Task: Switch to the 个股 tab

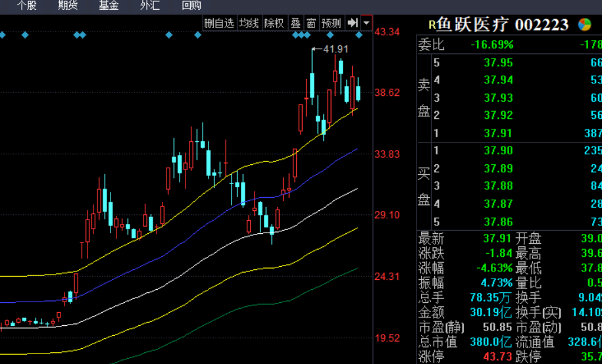Action: pos(27,5)
